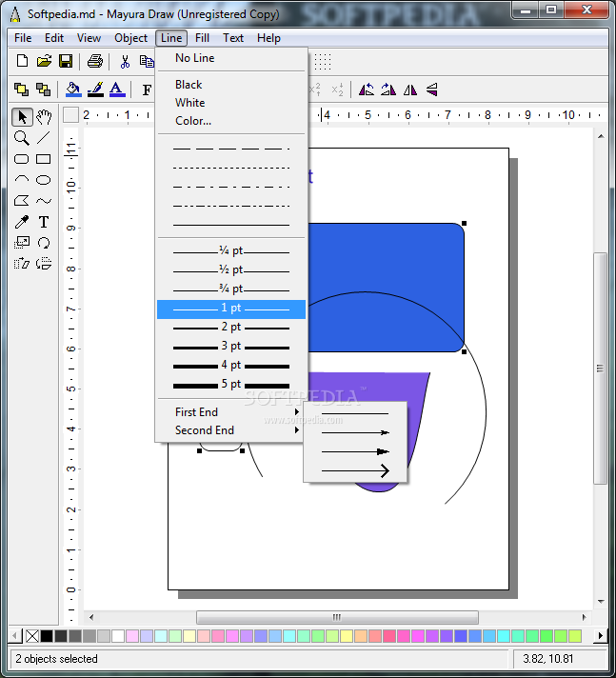Select the rectangle tool
616x678 pixels.
click(x=43, y=159)
